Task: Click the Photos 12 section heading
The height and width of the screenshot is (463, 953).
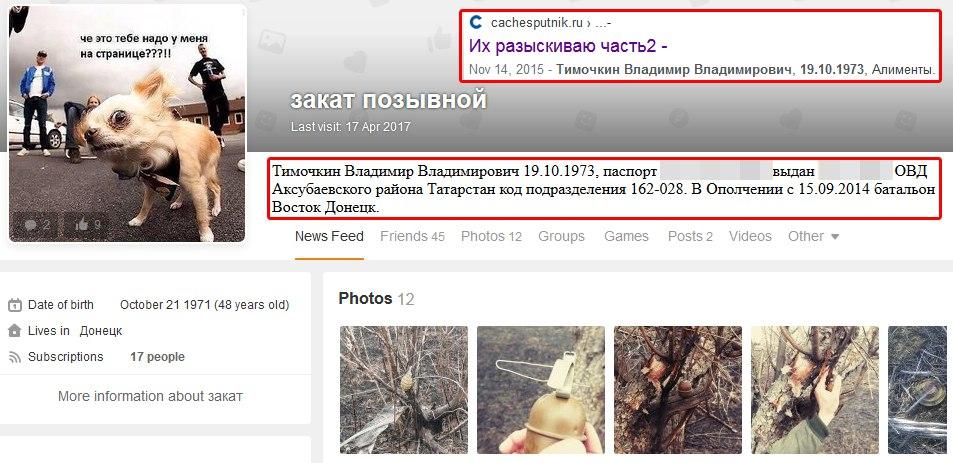Action: [376, 298]
